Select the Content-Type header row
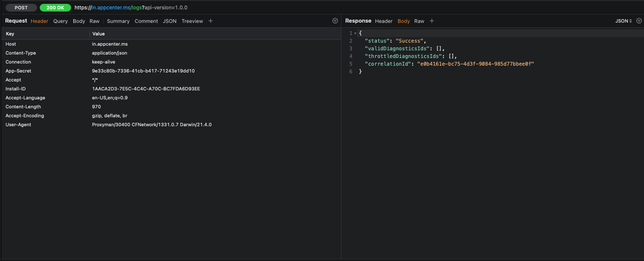644x261 pixels. click(x=170, y=53)
